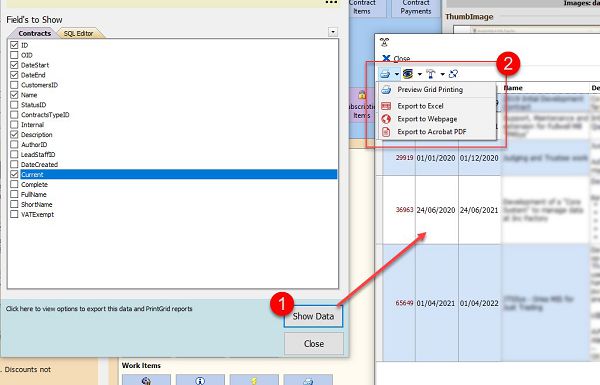Open dropdown arrow next to printer icon

coord(397,74)
